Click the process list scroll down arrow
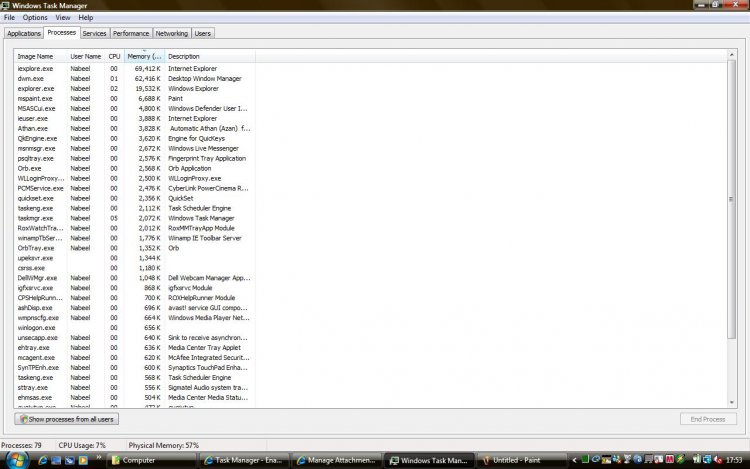 (731, 403)
